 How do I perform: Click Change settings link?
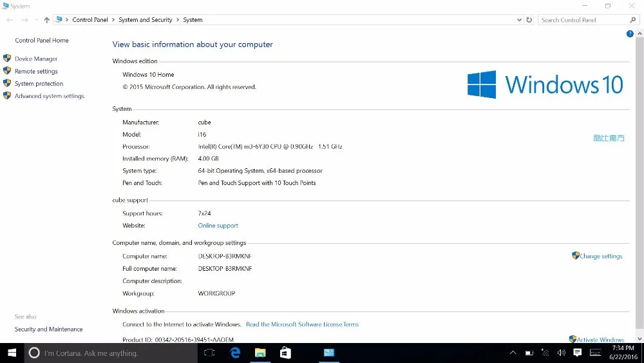coord(601,256)
